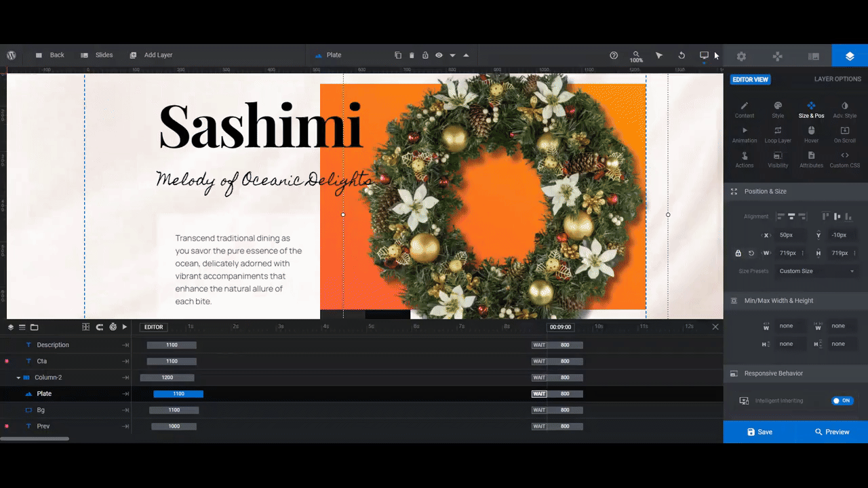Click the Preview button

[x=831, y=432]
